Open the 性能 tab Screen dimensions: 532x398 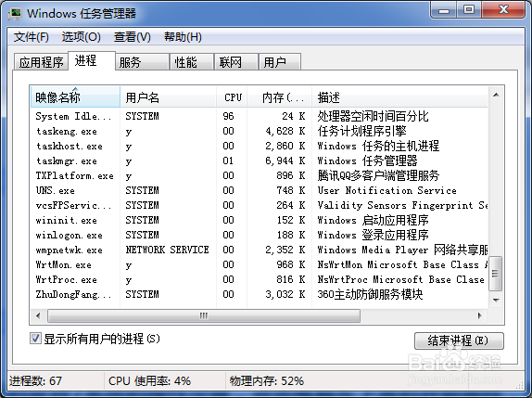pos(192,62)
